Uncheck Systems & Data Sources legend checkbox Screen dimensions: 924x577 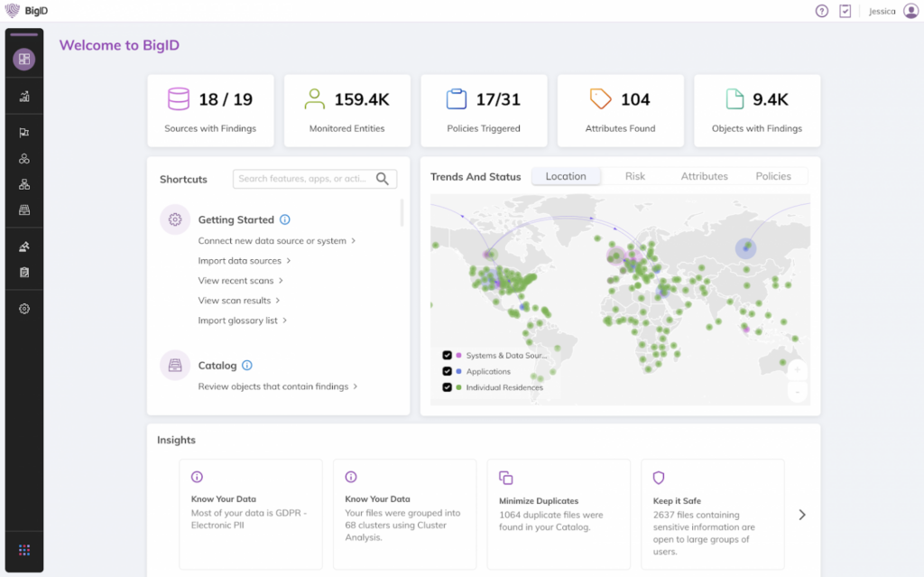[448, 355]
